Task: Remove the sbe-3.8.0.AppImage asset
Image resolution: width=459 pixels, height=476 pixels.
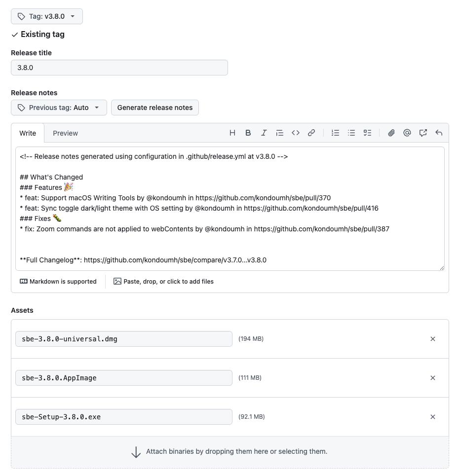Action: pos(432,377)
